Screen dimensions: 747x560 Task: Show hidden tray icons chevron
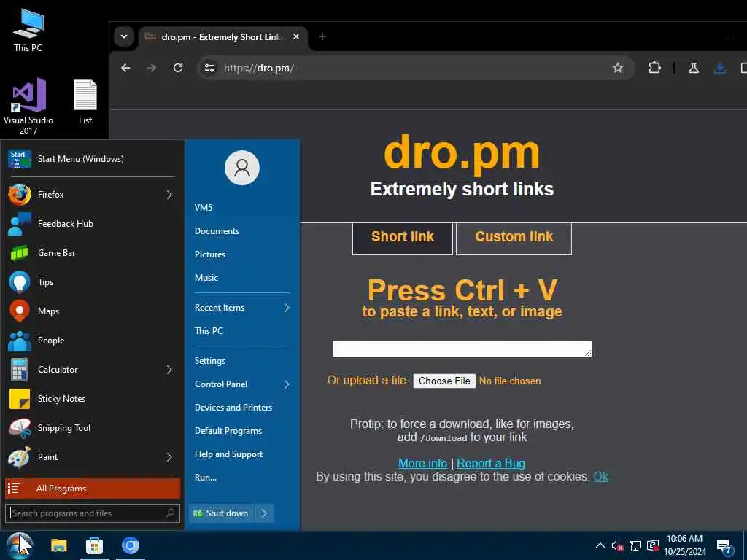(x=600, y=545)
